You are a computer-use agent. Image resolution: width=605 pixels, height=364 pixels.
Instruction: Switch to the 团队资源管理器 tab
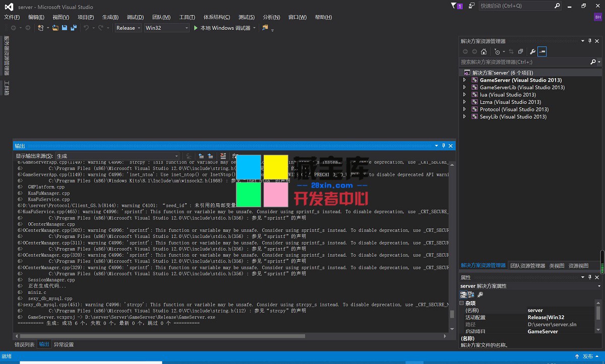(527, 266)
